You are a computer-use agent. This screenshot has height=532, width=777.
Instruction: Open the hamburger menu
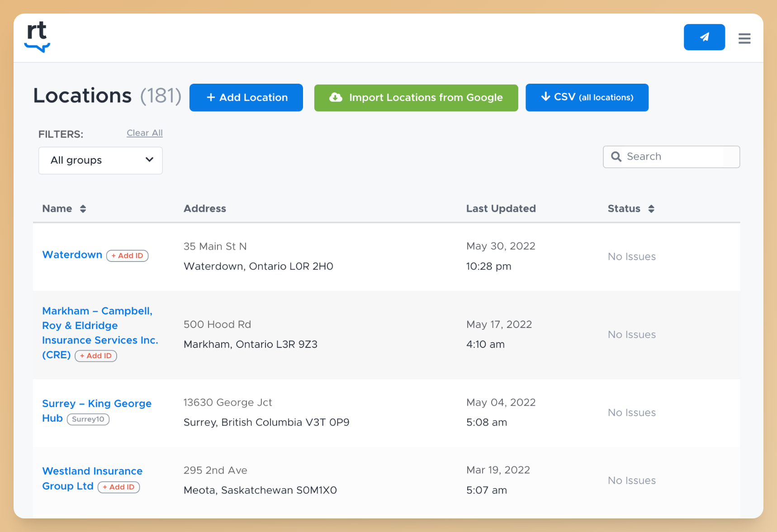click(744, 38)
